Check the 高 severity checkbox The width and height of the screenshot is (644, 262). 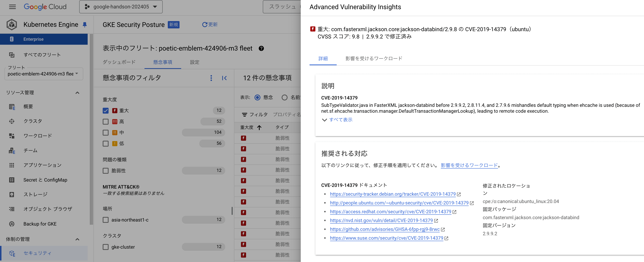(x=106, y=122)
